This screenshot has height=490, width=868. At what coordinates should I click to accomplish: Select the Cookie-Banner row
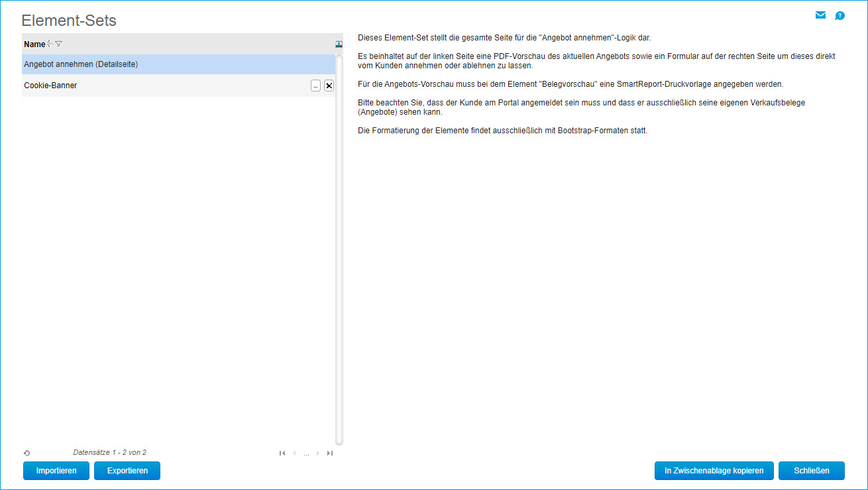(x=178, y=86)
